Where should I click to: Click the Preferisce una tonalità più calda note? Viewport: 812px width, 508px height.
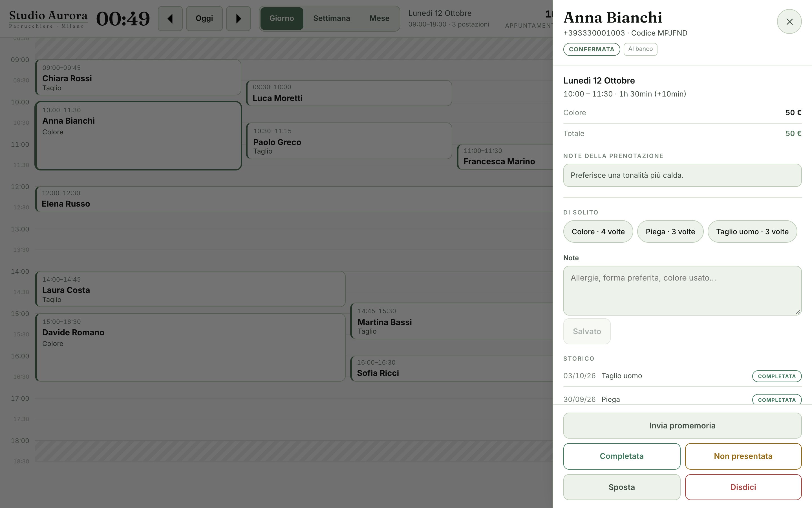682,175
